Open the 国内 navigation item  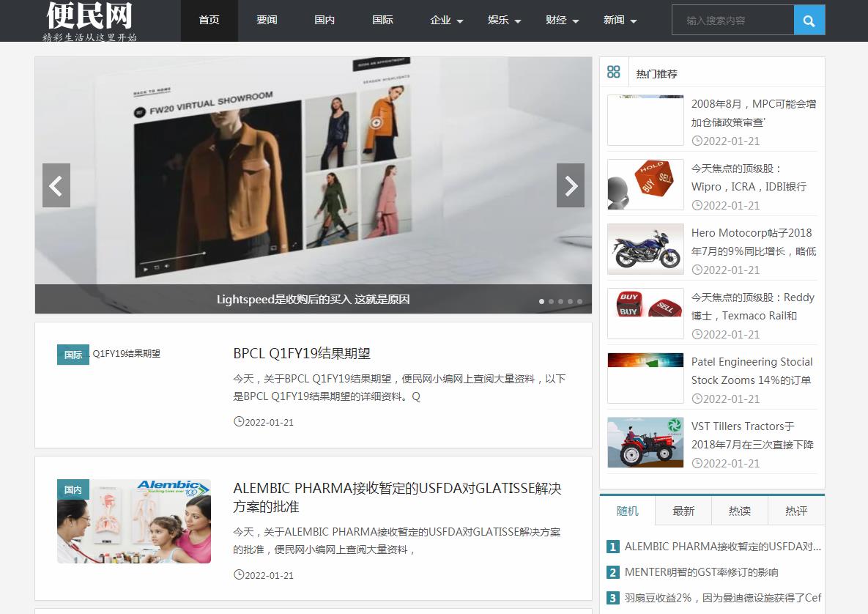tap(324, 21)
